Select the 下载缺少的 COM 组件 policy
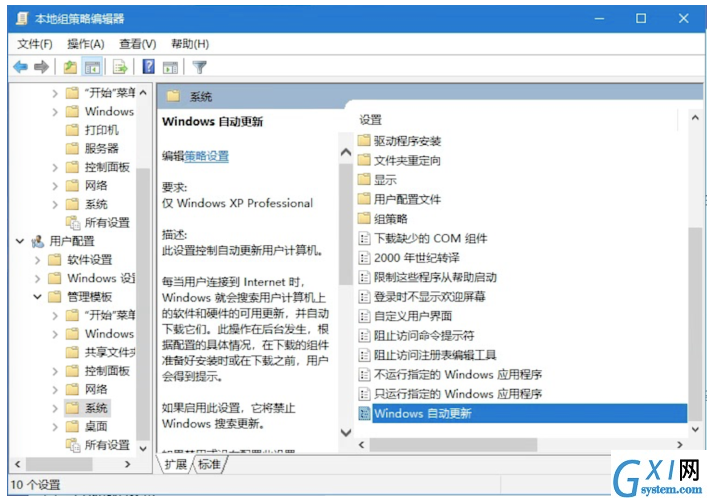Viewport: 709px width, 498px height. (423, 238)
